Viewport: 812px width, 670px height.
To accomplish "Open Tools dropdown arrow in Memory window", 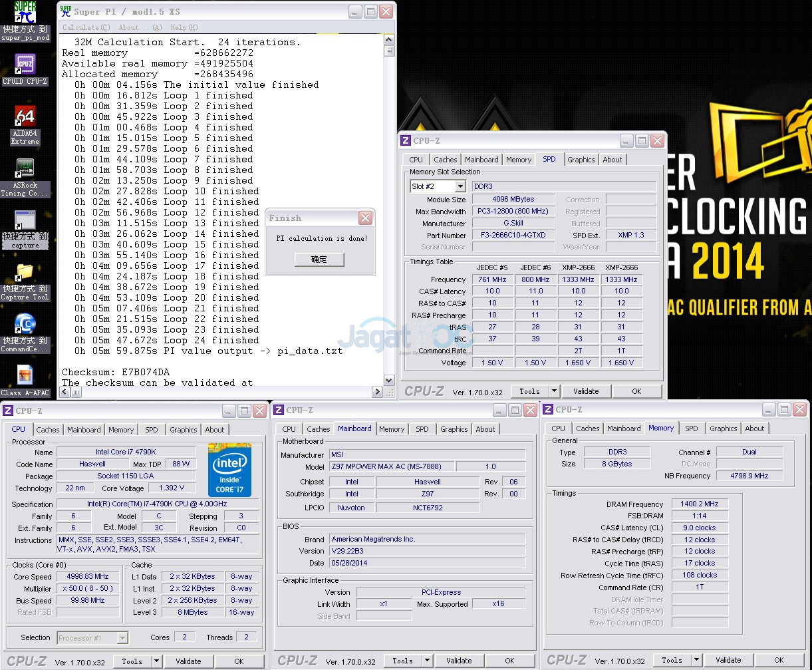I will click(x=696, y=661).
